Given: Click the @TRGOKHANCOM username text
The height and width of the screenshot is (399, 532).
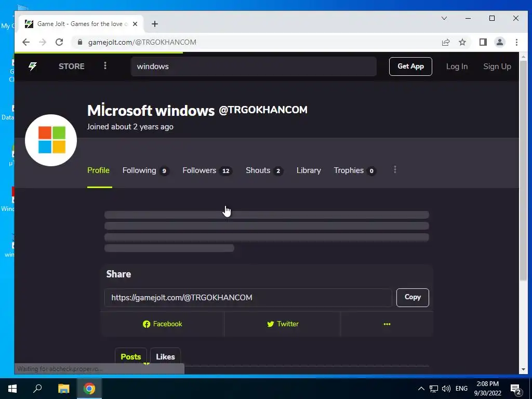Looking at the screenshot, I should pyautogui.click(x=263, y=110).
